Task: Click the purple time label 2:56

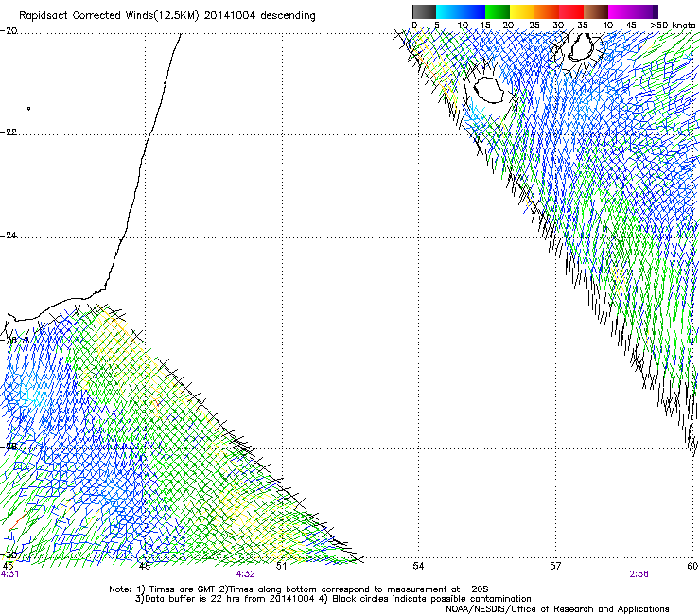Action: pos(639,574)
